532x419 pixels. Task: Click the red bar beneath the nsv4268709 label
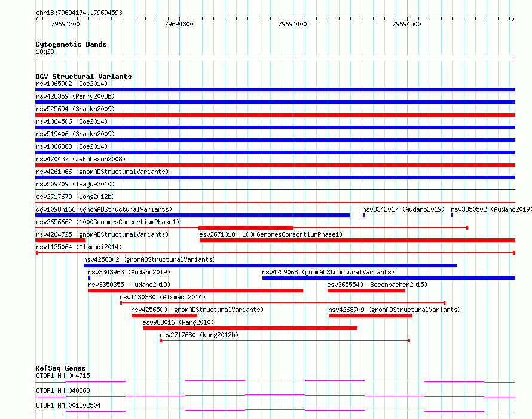point(371,316)
